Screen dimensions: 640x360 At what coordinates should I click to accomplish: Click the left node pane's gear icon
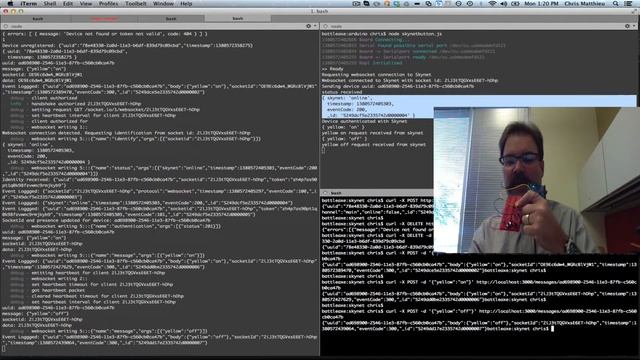pyautogui.click(x=309, y=26)
